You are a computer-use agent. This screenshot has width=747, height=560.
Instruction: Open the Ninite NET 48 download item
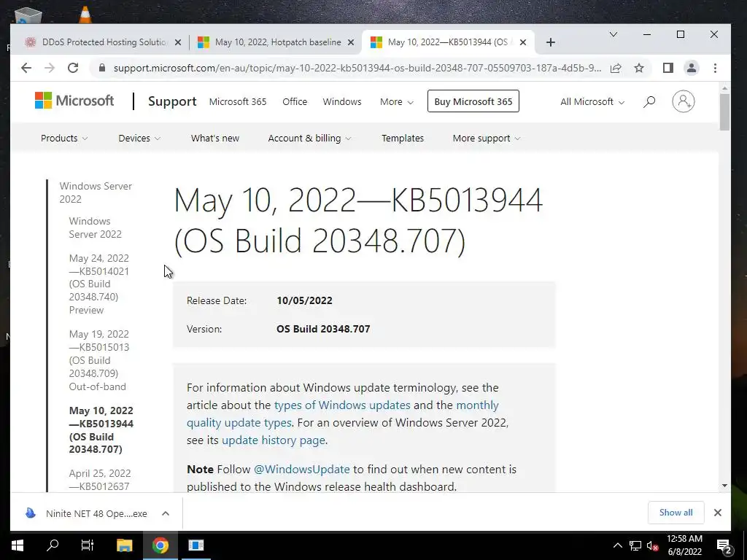tap(88, 513)
